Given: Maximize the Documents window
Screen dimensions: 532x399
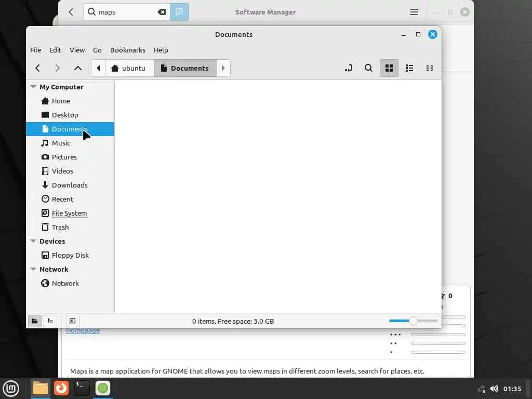Looking at the screenshot, I should [x=418, y=35].
